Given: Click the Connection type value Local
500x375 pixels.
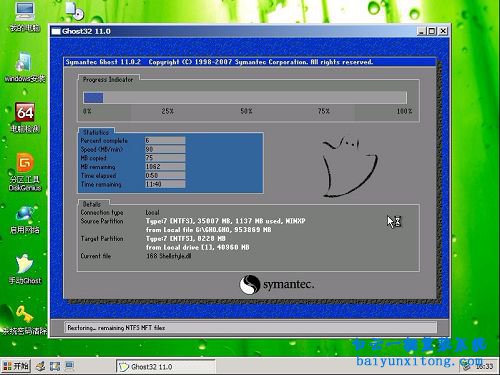Looking at the screenshot, I should click(152, 212).
